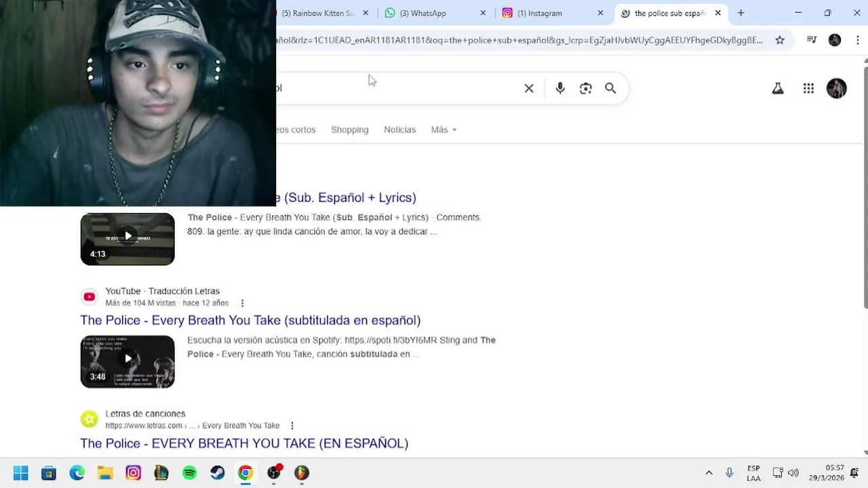Open Google Lens image search

[586, 88]
